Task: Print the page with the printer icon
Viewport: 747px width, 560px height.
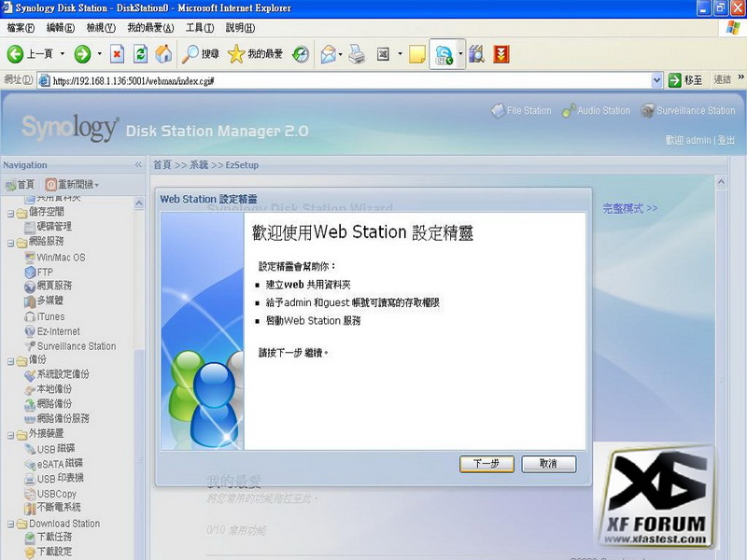Action: [357, 54]
